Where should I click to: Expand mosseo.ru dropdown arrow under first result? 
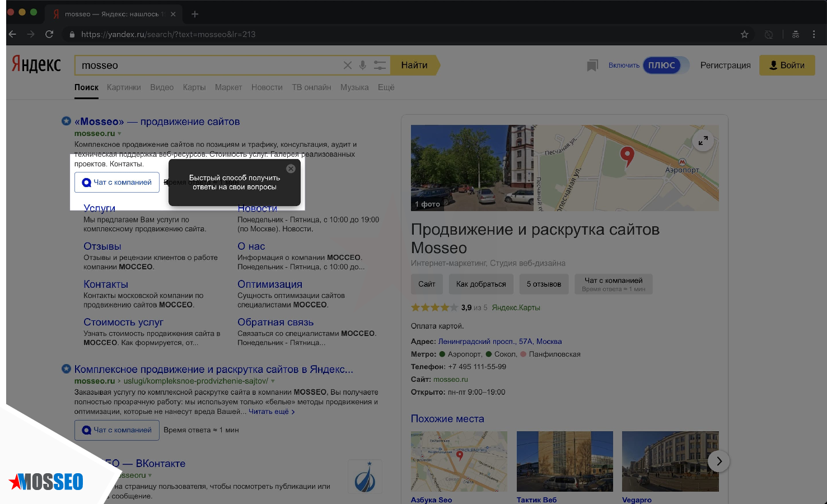[119, 134]
